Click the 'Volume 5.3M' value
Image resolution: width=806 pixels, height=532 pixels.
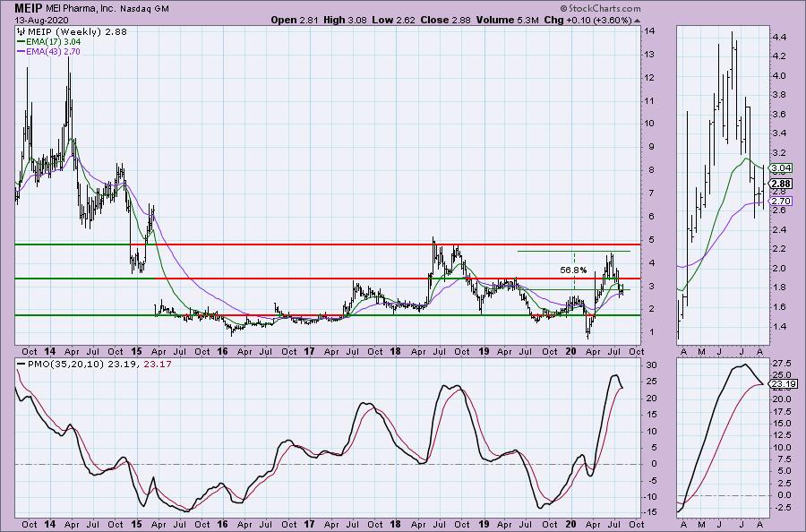click(508, 20)
